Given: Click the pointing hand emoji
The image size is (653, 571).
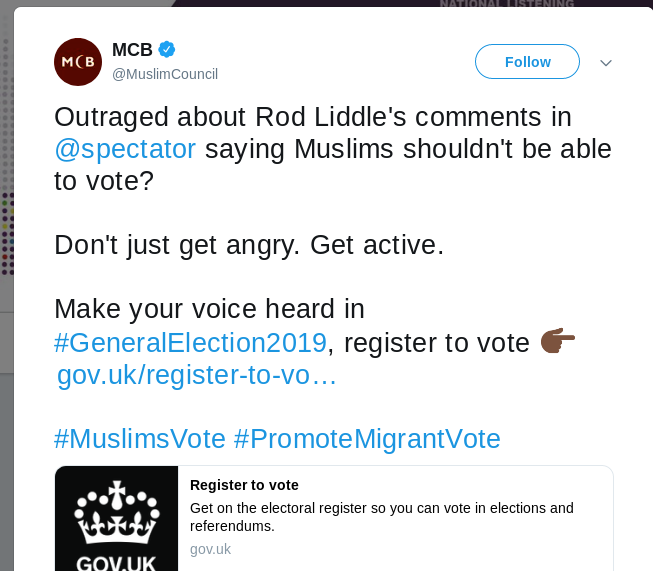Looking at the screenshot, I should (558, 342).
